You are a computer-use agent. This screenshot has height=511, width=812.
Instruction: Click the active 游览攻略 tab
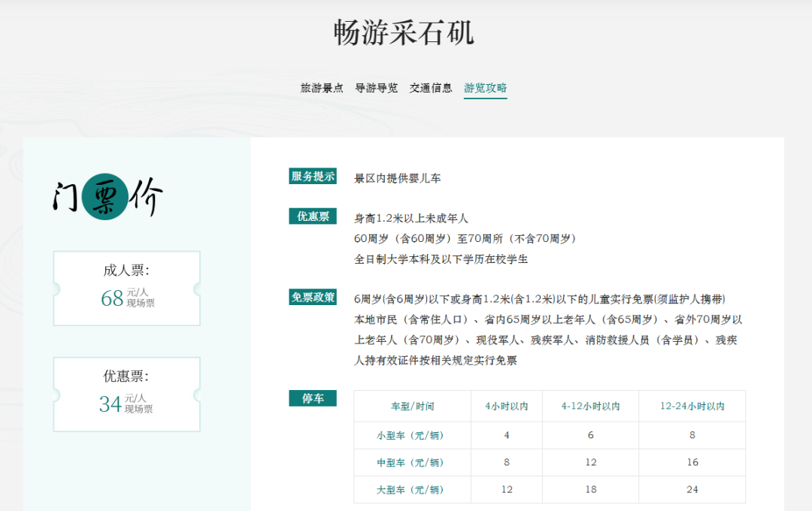[484, 87]
